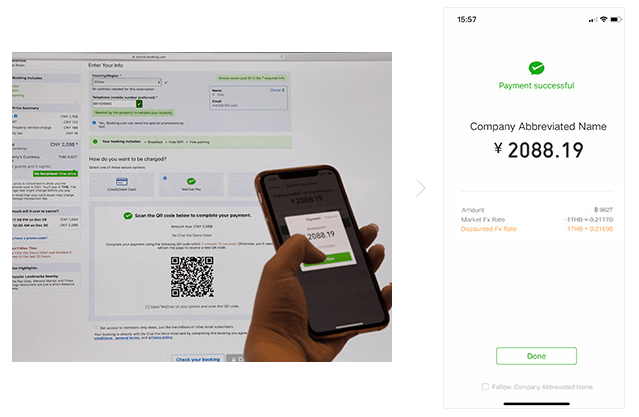Select the WeChat Pay radio button
Image resolution: width=639 pixels, height=417 pixels.
165,178
